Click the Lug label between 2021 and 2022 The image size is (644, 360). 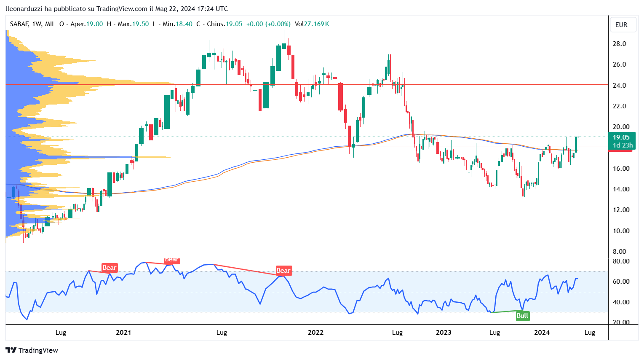coord(222,333)
